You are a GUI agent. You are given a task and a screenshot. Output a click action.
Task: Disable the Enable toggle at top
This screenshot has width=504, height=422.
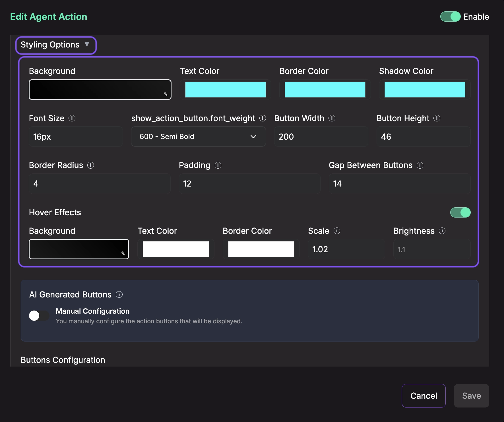tap(450, 17)
